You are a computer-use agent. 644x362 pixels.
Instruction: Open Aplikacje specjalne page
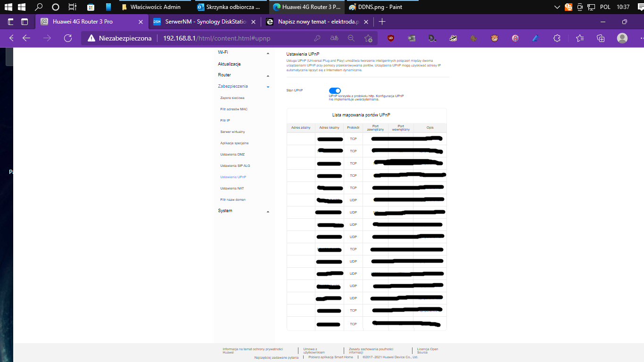(x=234, y=143)
